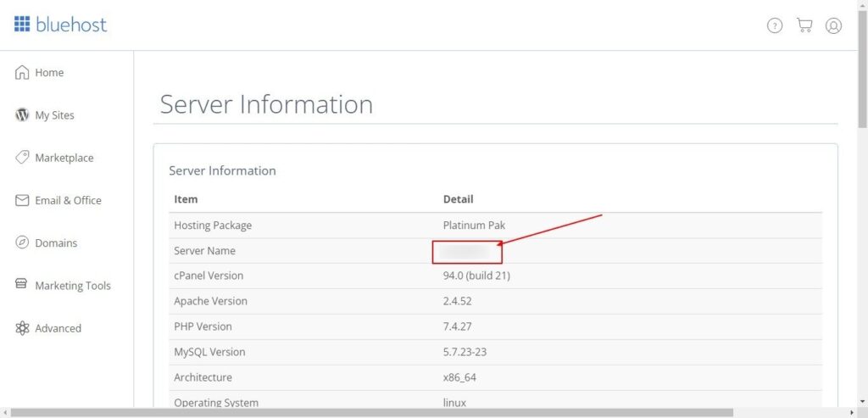Click the WordPress icon beside My Sites

[22, 115]
